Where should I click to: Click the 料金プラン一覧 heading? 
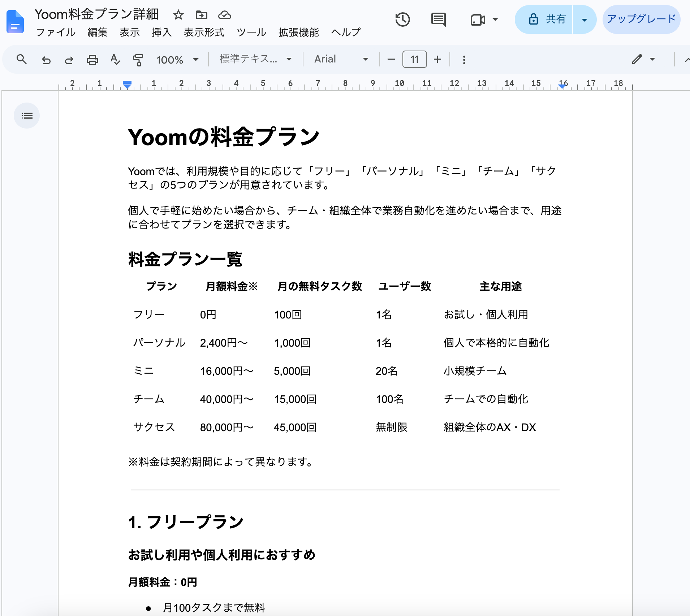point(185,259)
